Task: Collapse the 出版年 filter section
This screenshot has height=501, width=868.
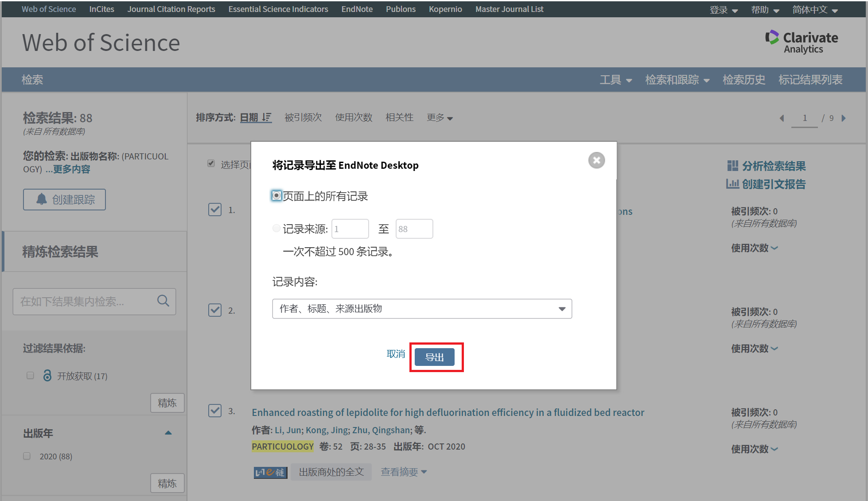Action: [168, 433]
